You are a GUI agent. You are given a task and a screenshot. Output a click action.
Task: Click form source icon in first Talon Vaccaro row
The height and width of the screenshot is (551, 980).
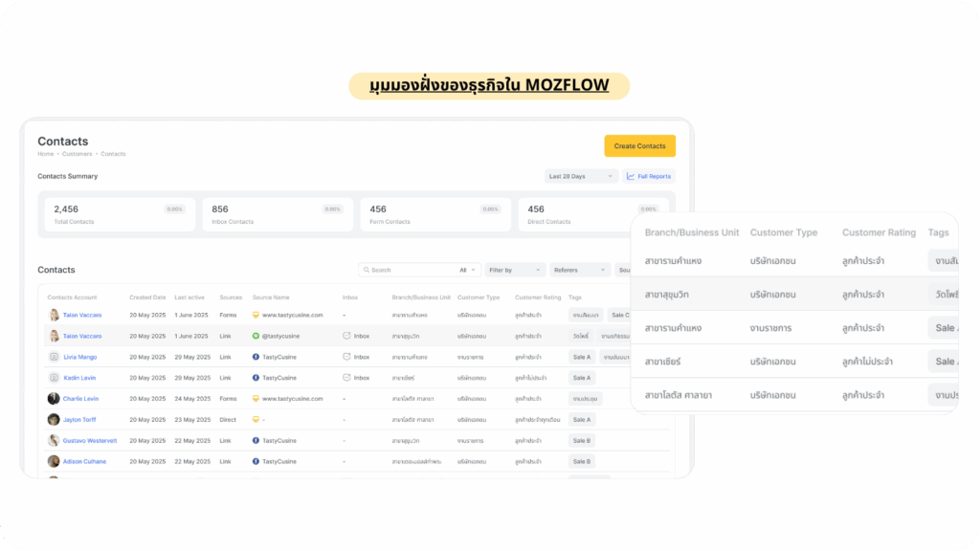[x=256, y=315]
